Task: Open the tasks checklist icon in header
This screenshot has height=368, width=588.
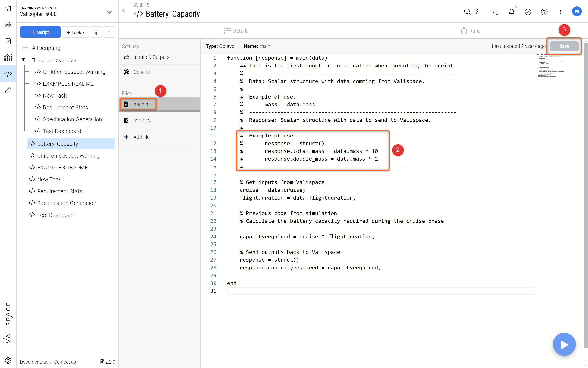Action: 479,12
